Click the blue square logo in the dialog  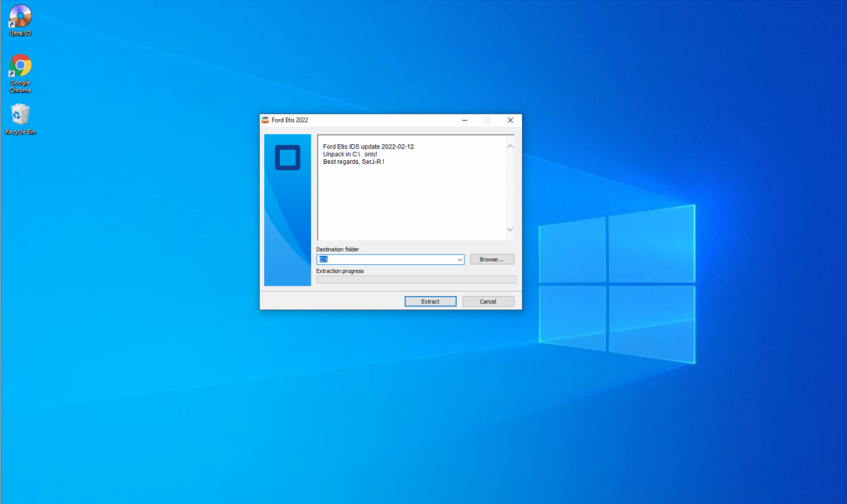[287, 157]
